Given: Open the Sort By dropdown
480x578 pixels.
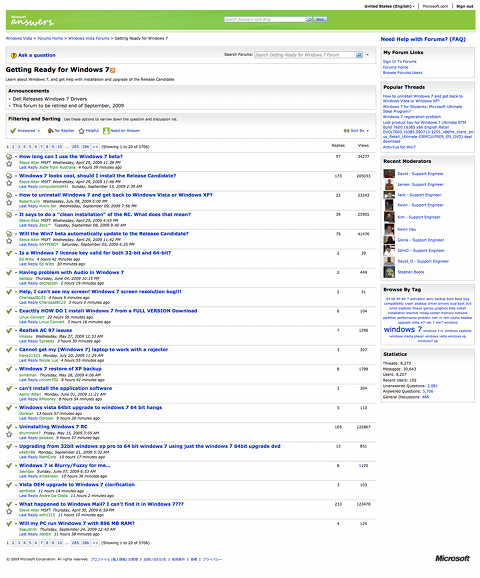Looking at the screenshot, I should coord(359,131).
